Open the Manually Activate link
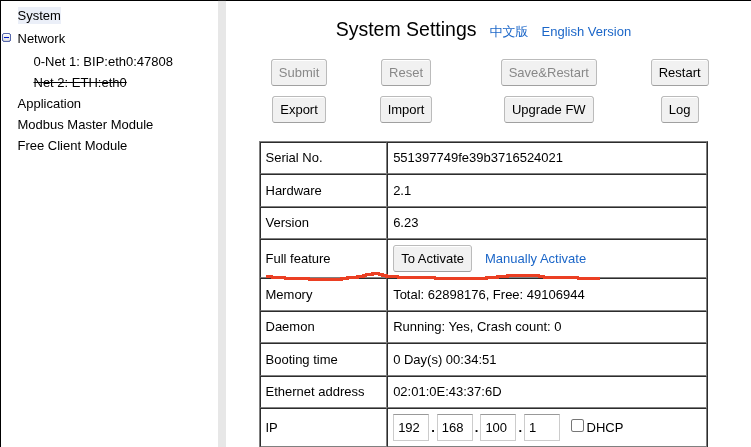Image resolution: width=751 pixels, height=447 pixels. [535, 258]
